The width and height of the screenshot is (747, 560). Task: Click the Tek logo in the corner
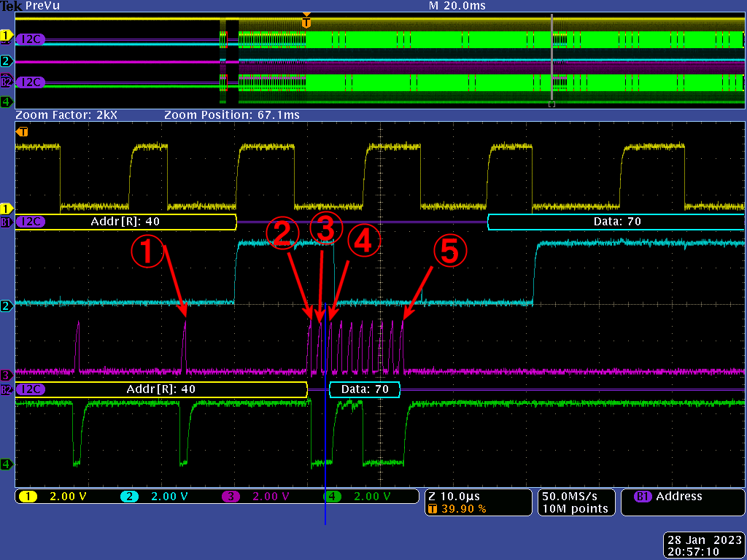(x=10, y=6)
